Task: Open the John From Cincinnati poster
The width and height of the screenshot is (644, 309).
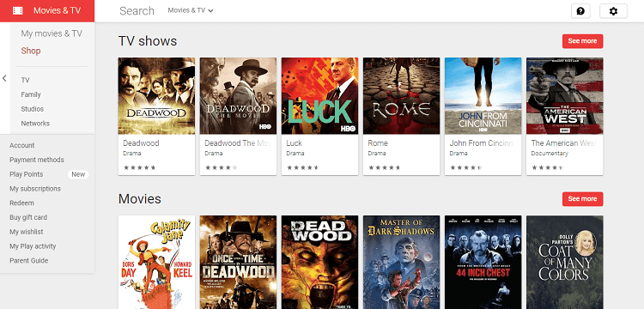Action: (483, 95)
